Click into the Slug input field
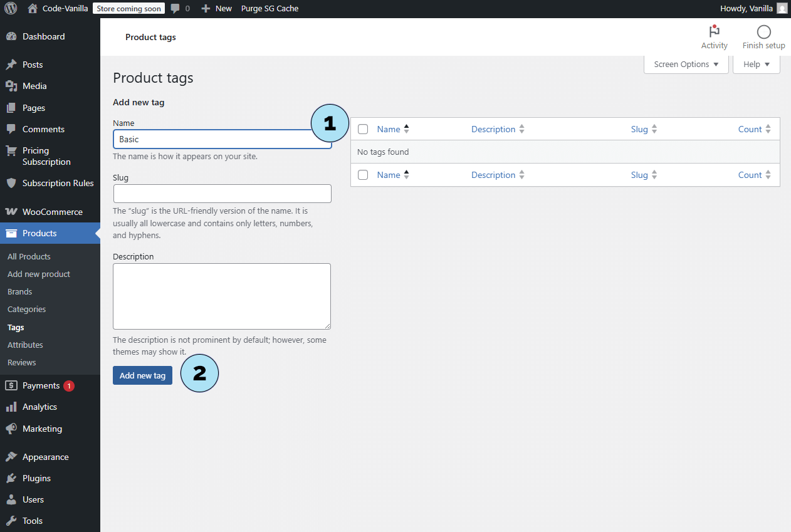 pyautogui.click(x=222, y=194)
